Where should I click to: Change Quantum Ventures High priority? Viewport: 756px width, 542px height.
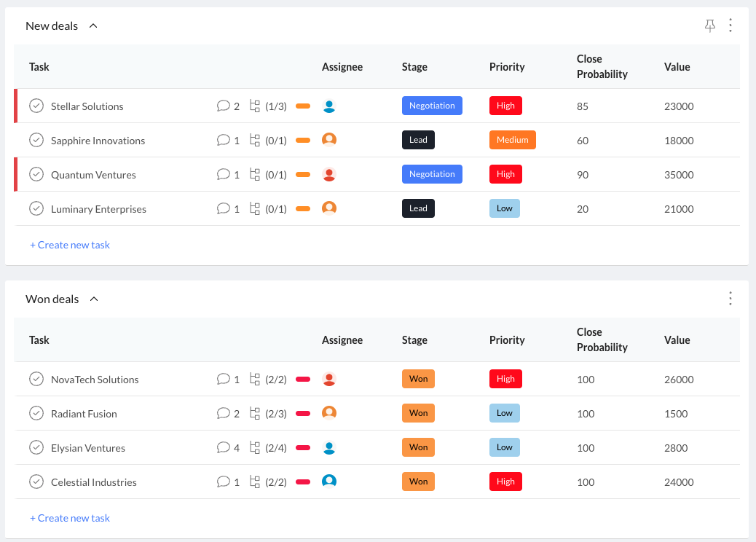tap(505, 174)
